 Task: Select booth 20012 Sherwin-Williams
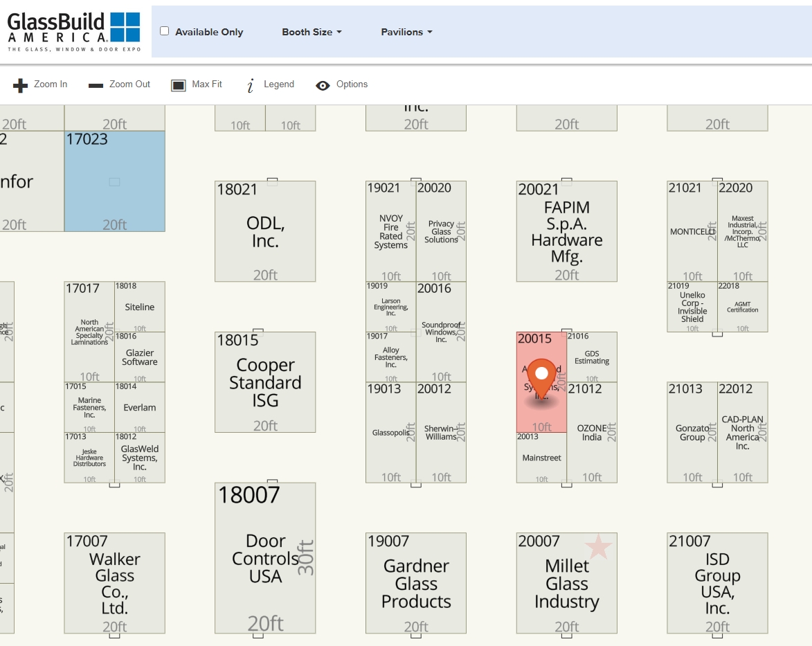tap(441, 433)
